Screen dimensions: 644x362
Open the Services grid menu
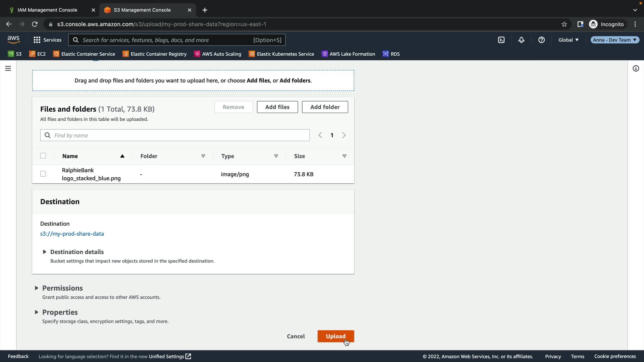click(47, 40)
